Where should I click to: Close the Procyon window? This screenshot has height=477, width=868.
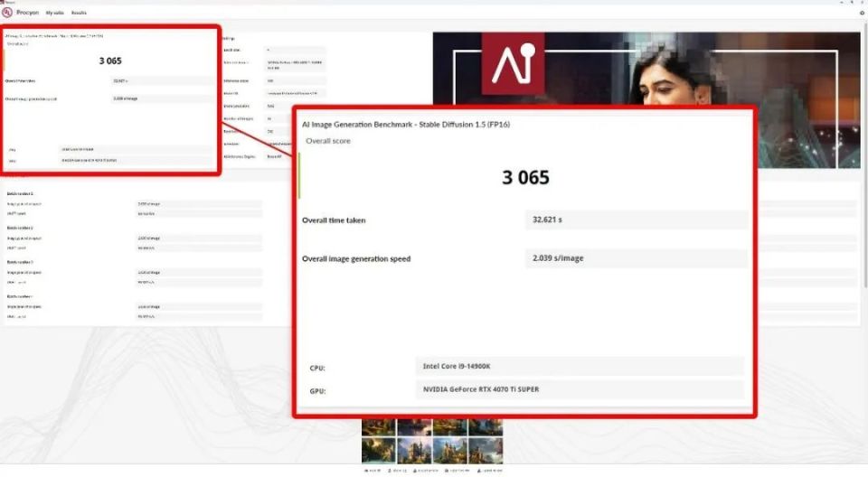click(863, 2)
